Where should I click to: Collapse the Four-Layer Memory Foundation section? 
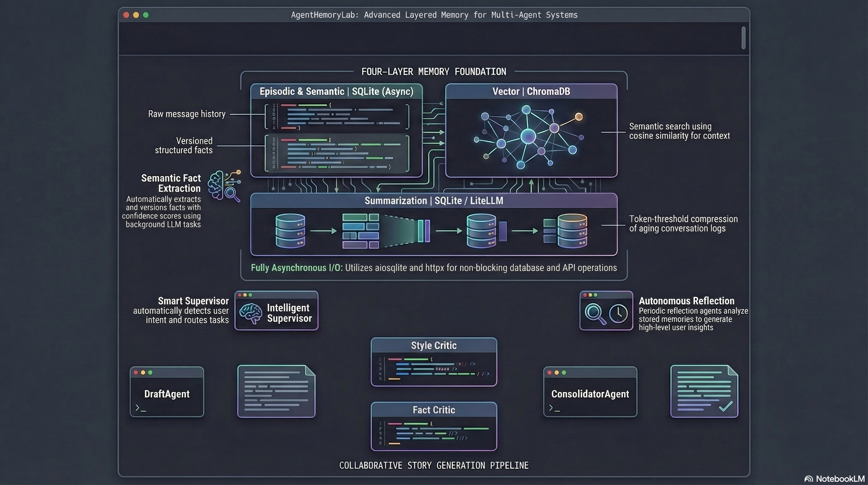pyautogui.click(x=434, y=71)
